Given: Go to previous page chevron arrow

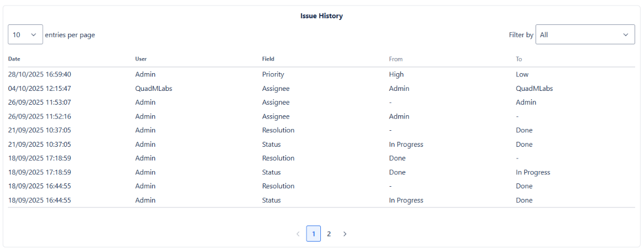Looking at the screenshot, I should pos(298,234).
